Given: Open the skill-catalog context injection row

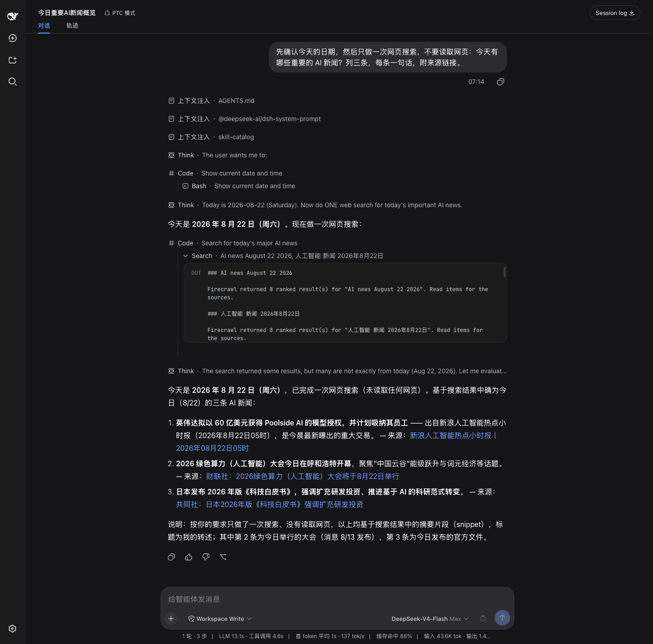Looking at the screenshot, I should [x=211, y=137].
